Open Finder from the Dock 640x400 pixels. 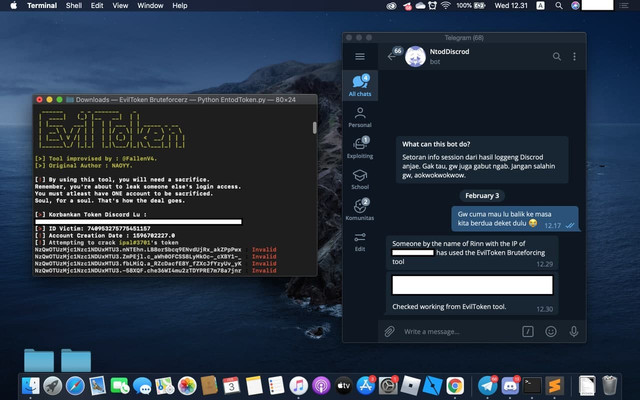tap(30, 386)
